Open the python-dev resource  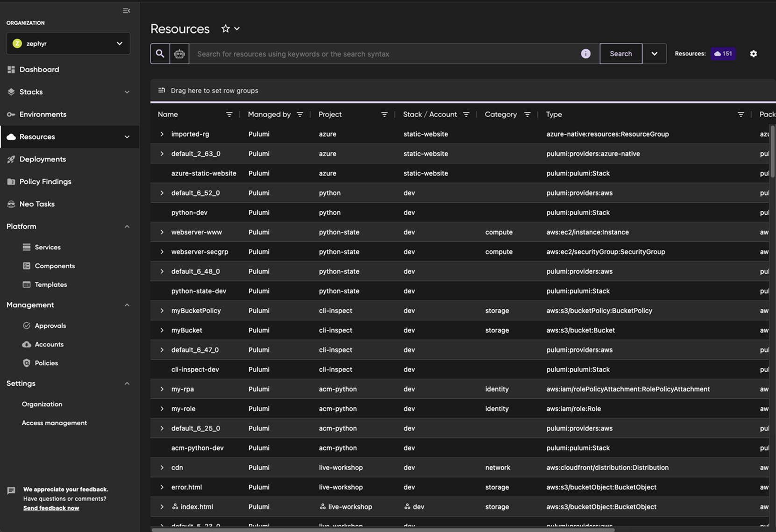coord(189,213)
